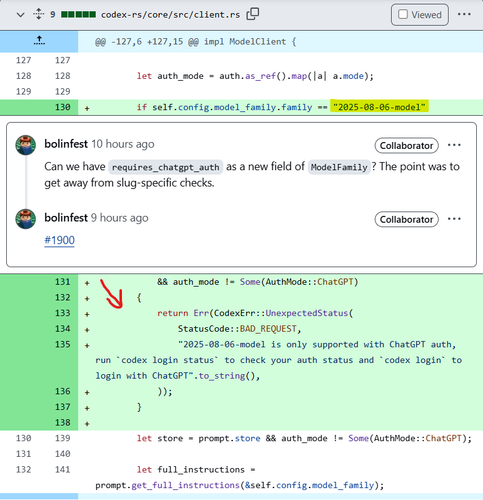Open bolinfest avatar on 9 hours ago comment
The height and width of the screenshot is (500, 483).
[x=26, y=219]
